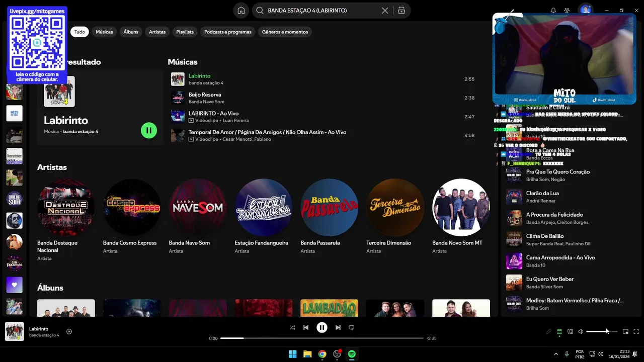Open Connect to a device
The image size is (644, 362).
point(570,331)
